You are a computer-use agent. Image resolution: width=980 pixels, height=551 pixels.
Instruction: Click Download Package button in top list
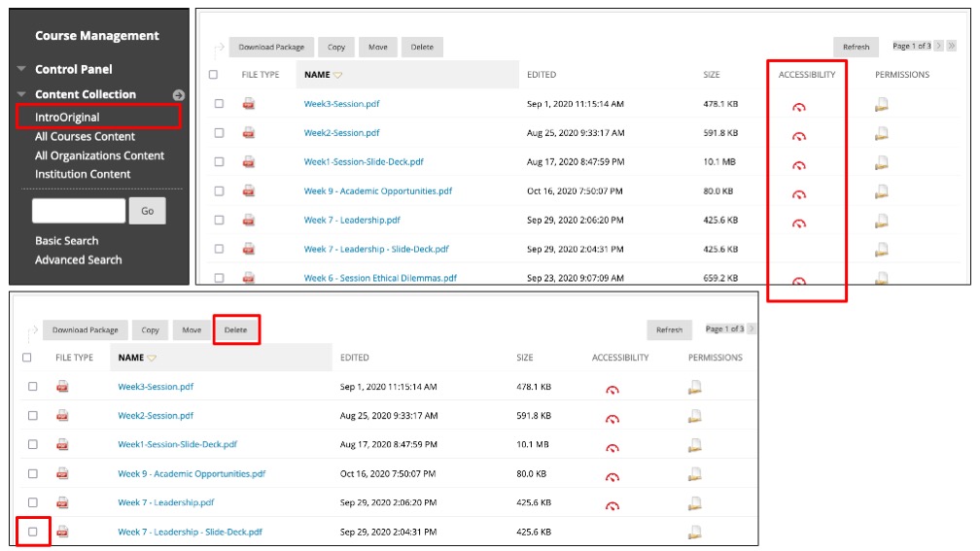[271, 47]
